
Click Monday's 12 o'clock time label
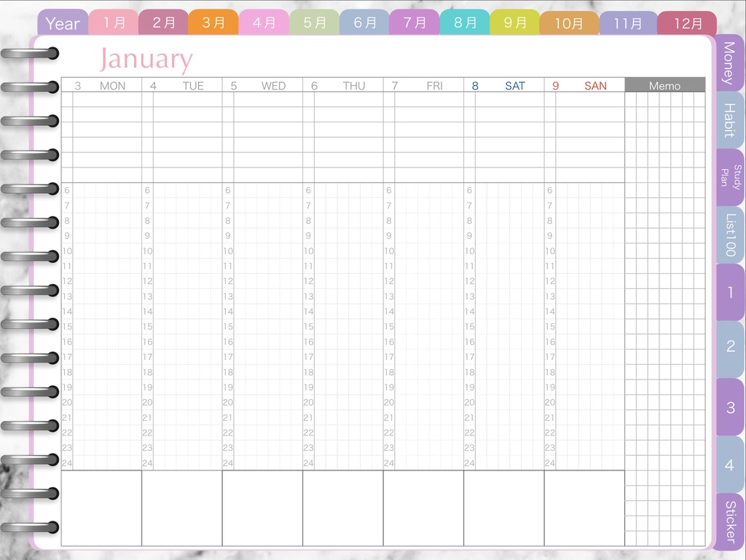click(x=67, y=281)
